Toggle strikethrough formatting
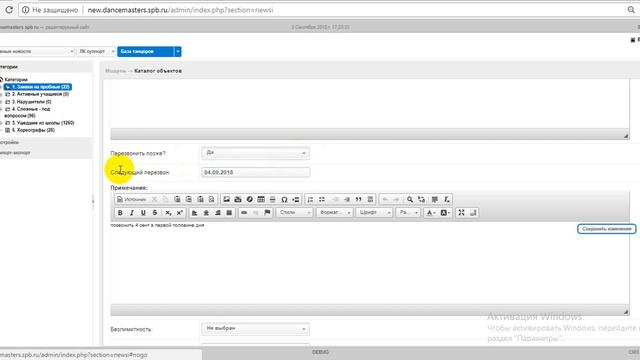 [155, 213]
